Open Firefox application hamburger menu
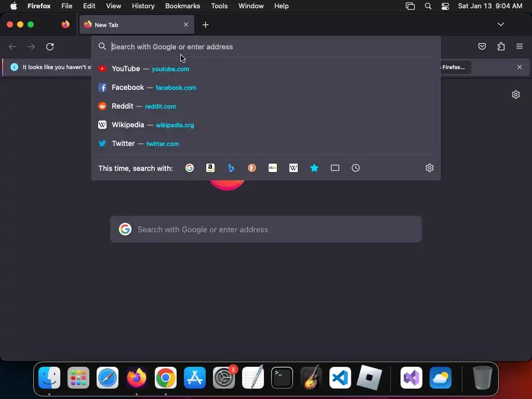This screenshot has width=532, height=399. [x=520, y=46]
